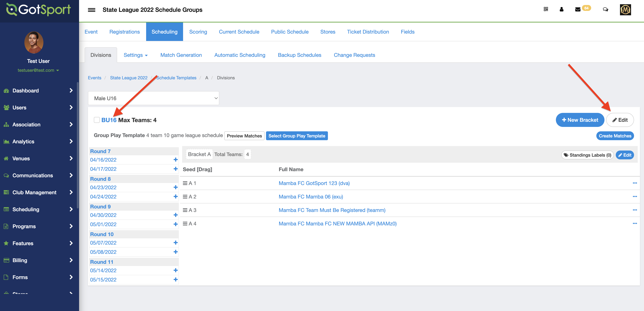Click the GotSport logo

(38, 10)
